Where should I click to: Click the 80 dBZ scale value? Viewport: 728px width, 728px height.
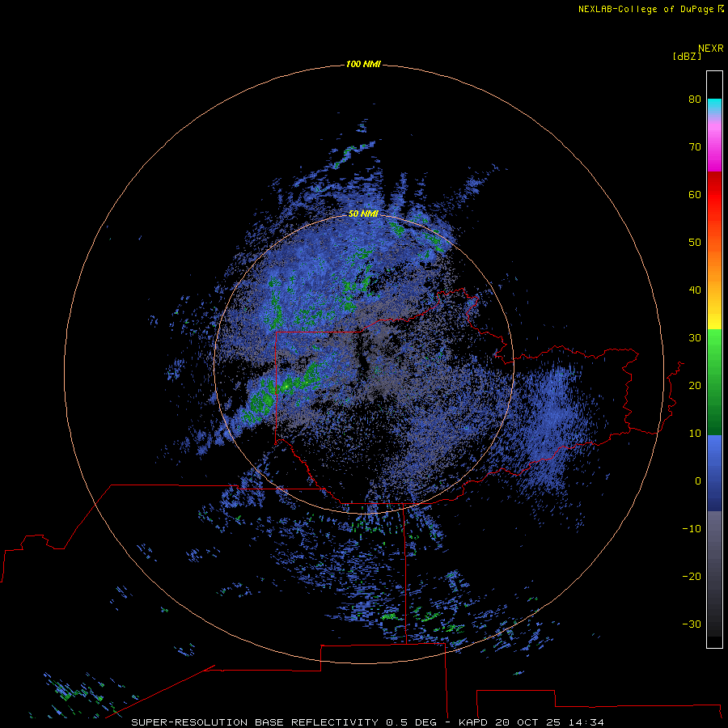tap(695, 99)
